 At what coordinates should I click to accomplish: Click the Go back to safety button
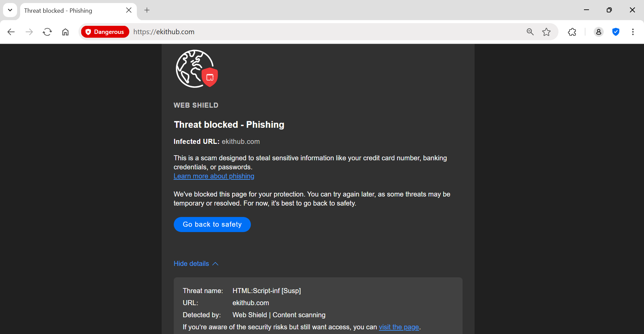[x=212, y=224]
